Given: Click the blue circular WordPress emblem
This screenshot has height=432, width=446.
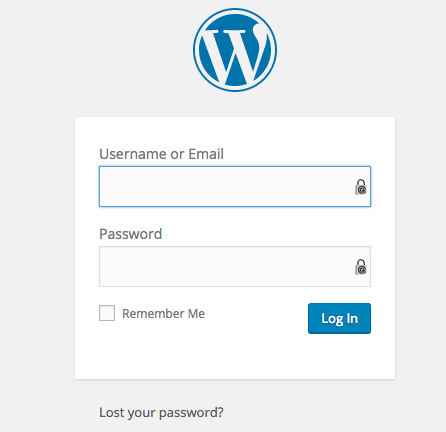Looking at the screenshot, I should click(x=235, y=50).
